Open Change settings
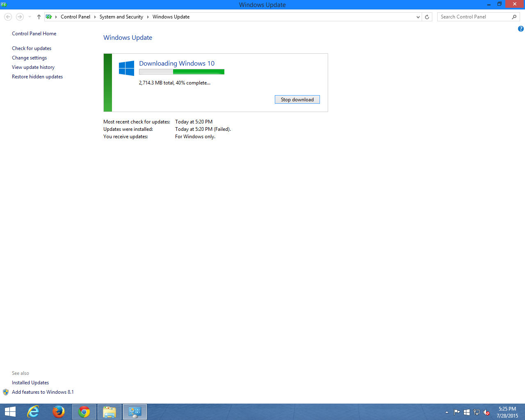Image resolution: width=525 pixels, height=420 pixels. pyautogui.click(x=29, y=58)
